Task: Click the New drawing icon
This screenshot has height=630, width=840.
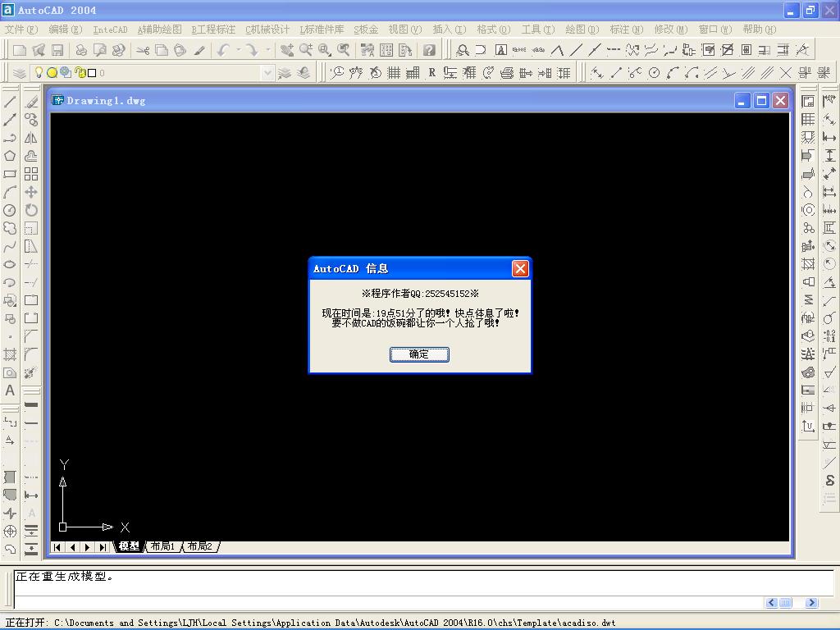Action: point(20,50)
